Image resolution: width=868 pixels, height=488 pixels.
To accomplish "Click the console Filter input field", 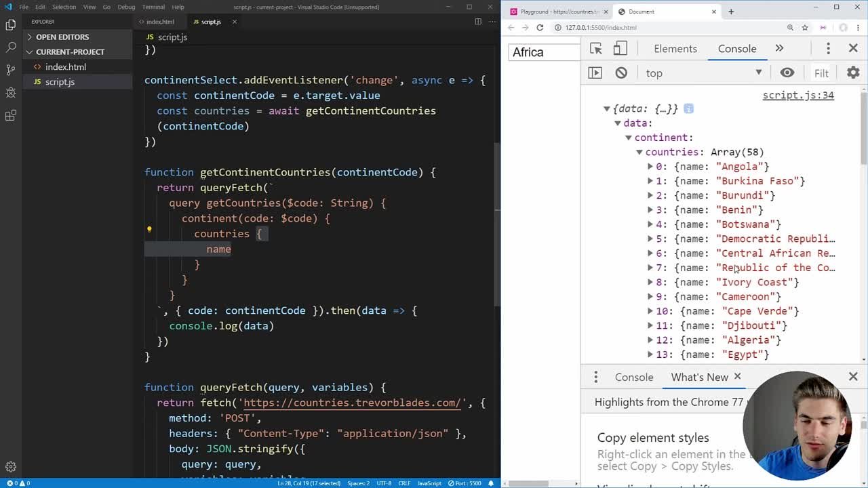I will coord(821,73).
